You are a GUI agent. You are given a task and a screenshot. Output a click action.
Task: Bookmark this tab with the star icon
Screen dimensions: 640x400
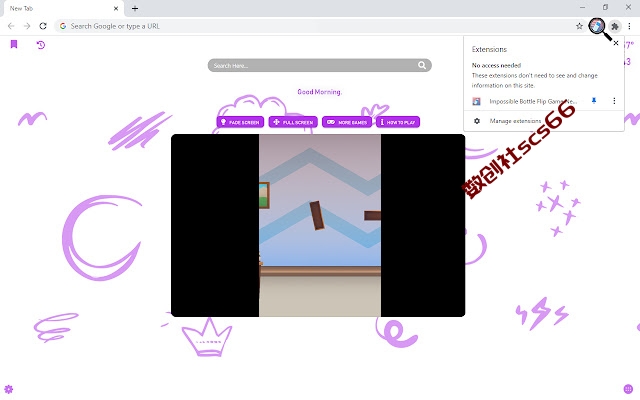(x=579, y=26)
